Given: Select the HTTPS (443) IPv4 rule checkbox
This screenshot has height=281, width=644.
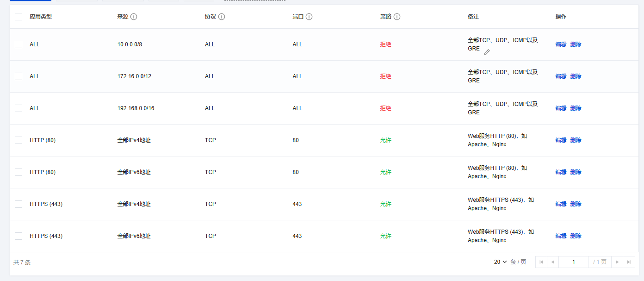Looking at the screenshot, I should pyautogui.click(x=19, y=204).
